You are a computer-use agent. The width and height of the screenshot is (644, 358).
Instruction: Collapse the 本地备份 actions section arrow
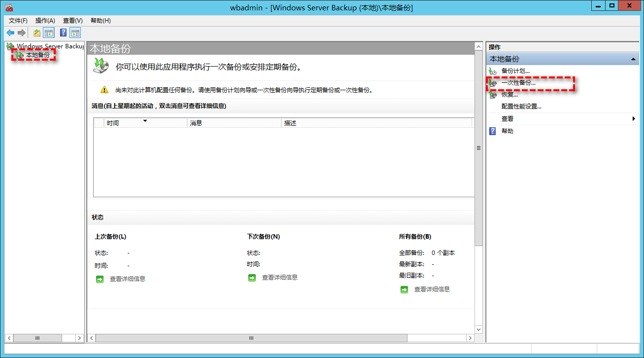click(633, 59)
